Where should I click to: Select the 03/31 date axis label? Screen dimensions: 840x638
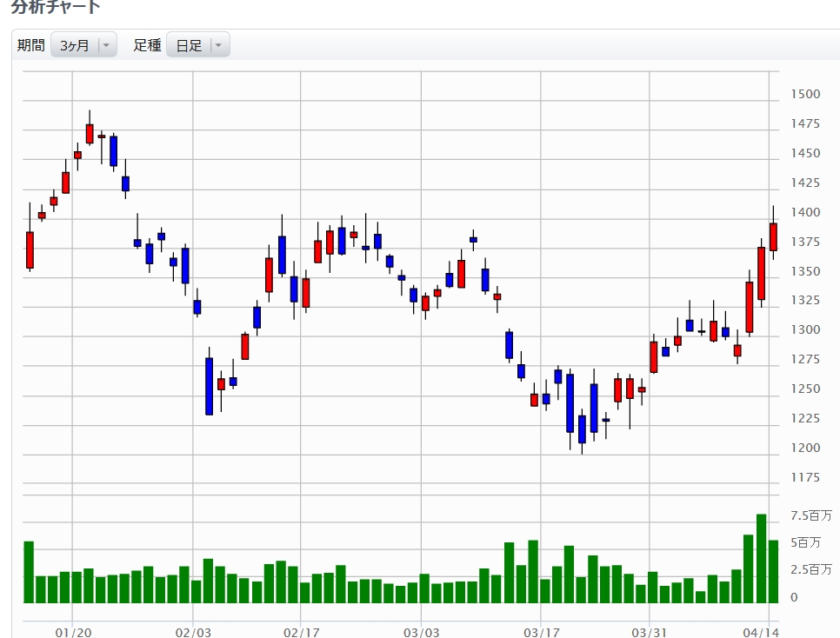[650, 632]
